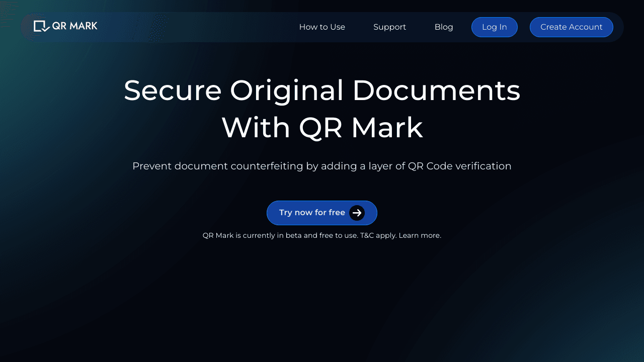The width and height of the screenshot is (644, 362).
Task: Go to the Support menu item
Action: (x=389, y=27)
